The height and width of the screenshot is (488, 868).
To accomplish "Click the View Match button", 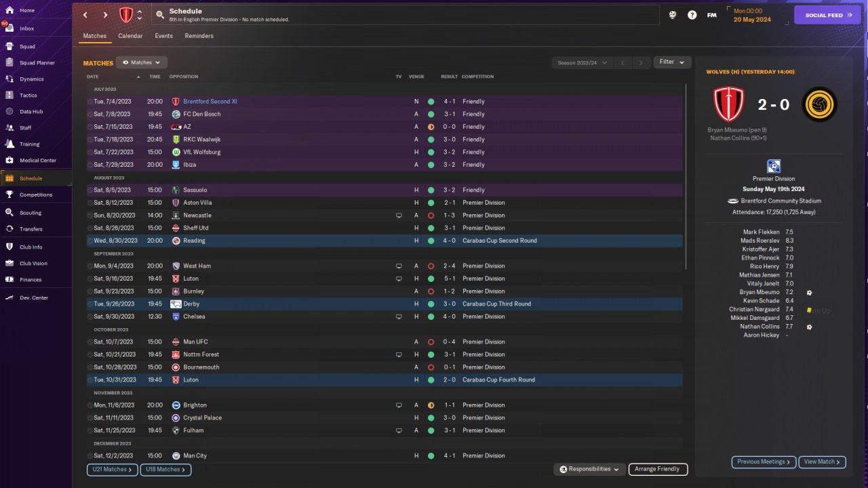I will click(x=822, y=462).
